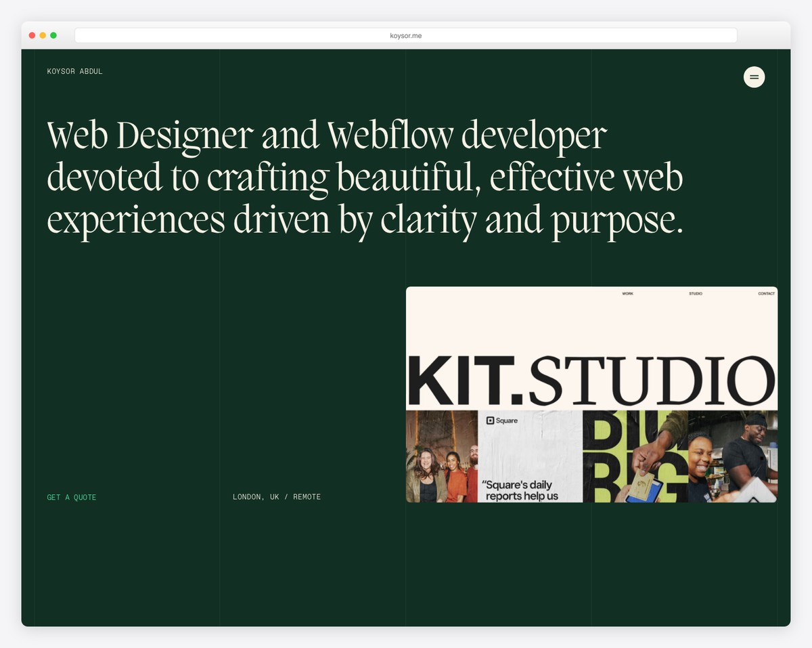Click the KOYSOR ABDUL site logo
Image resolution: width=812 pixels, height=648 pixels.
(x=74, y=71)
